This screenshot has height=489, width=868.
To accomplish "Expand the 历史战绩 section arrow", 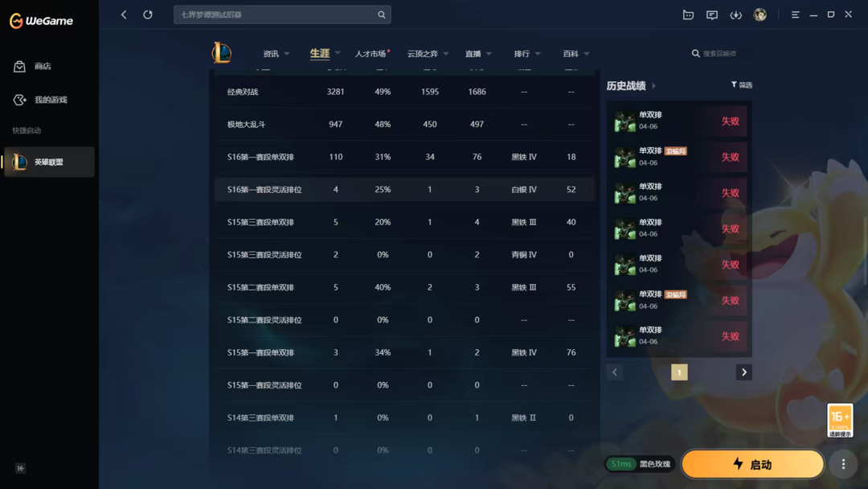I will (x=654, y=86).
